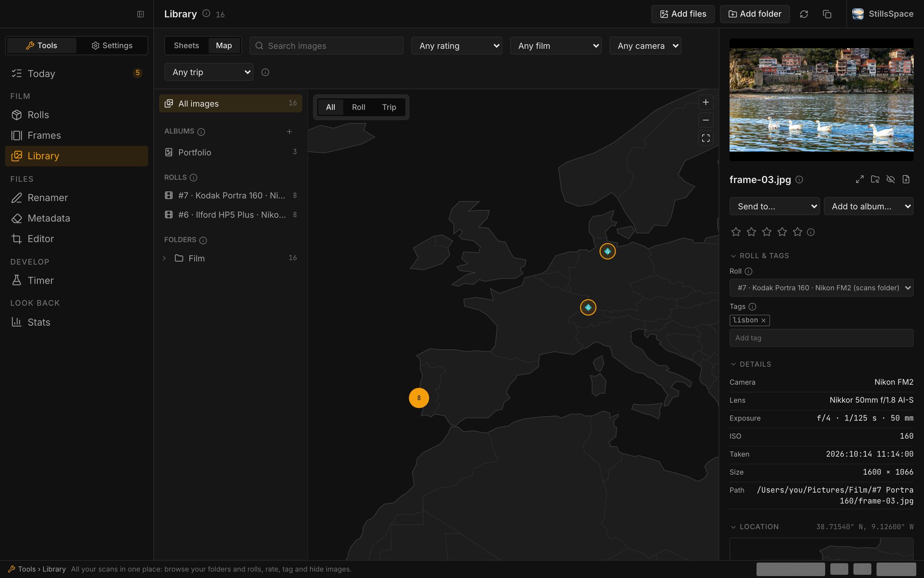Viewport: 924px width, 578px height.
Task: Expand frame-03.jpg to full view
Action: point(859,179)
